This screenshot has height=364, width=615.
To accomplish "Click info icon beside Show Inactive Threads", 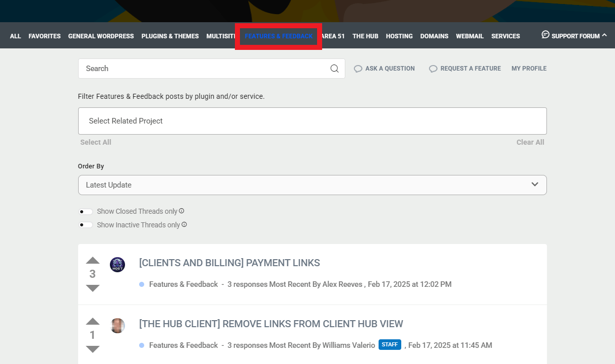I will click(x=184, y=225).
